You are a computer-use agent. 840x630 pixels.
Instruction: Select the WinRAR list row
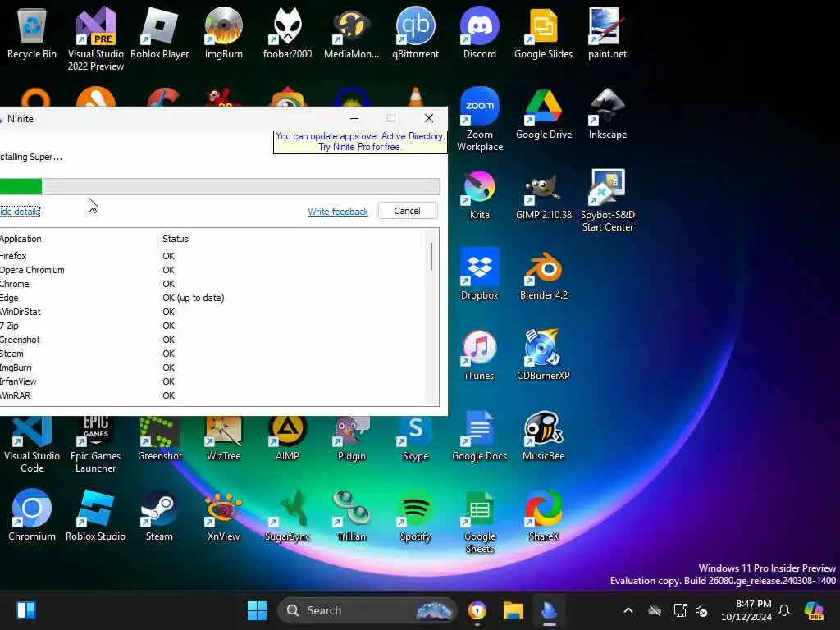(x=212, y=395)
